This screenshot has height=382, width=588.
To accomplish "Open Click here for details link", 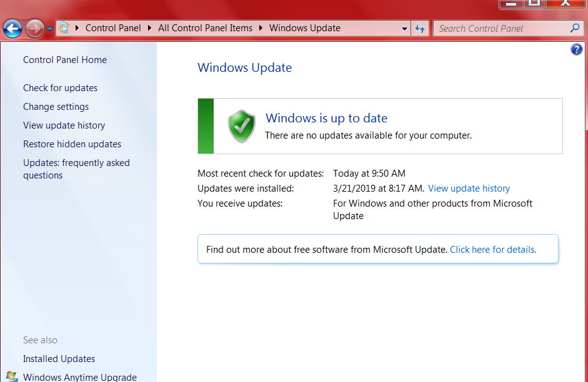I will (x=493, y=250).
